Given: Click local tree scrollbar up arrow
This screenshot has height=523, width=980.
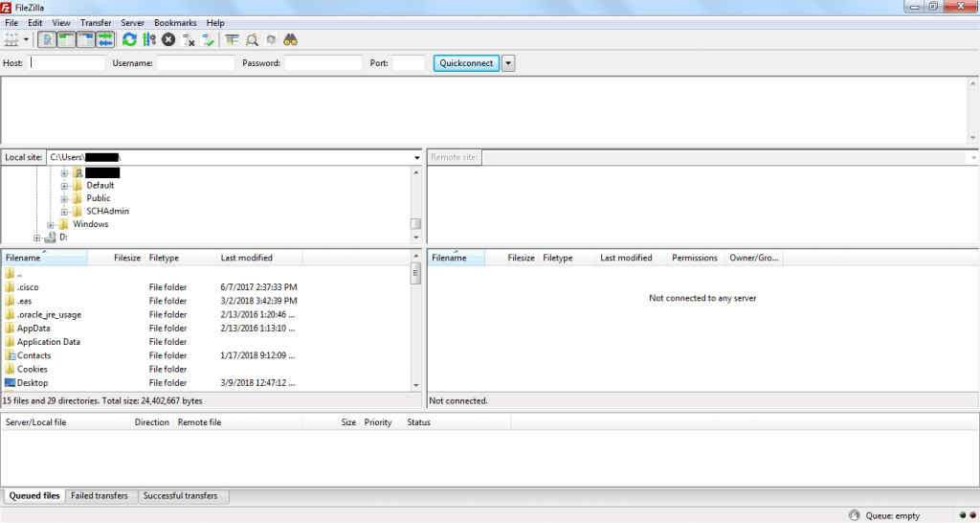Looking at the screenshot, I should (x=416, y=172).
